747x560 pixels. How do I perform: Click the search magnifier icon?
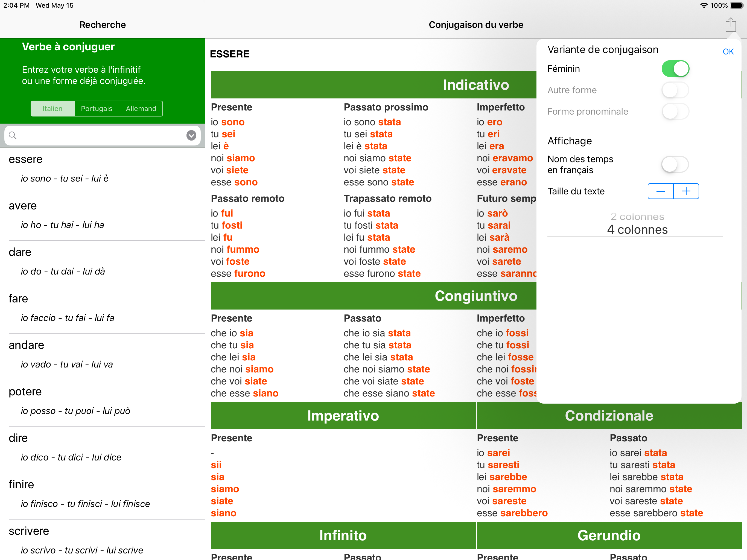pos(13,135)
